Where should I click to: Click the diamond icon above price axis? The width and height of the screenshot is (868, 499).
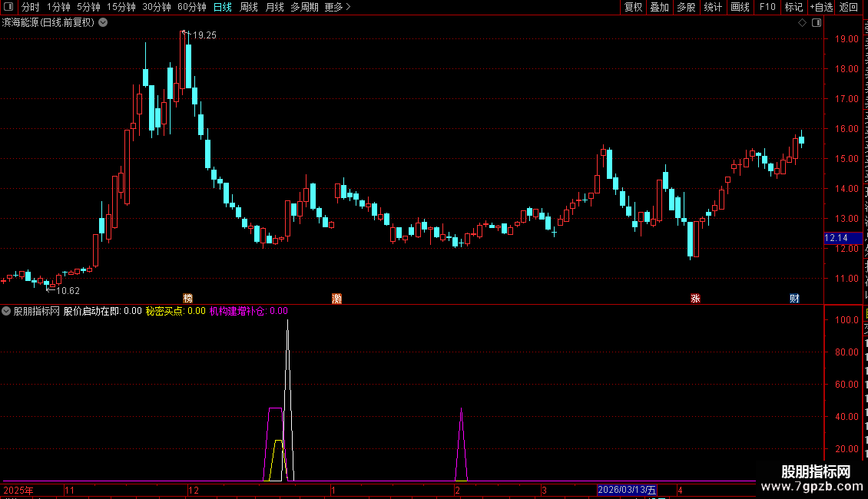pyautogui.click(x=802, y=23)
